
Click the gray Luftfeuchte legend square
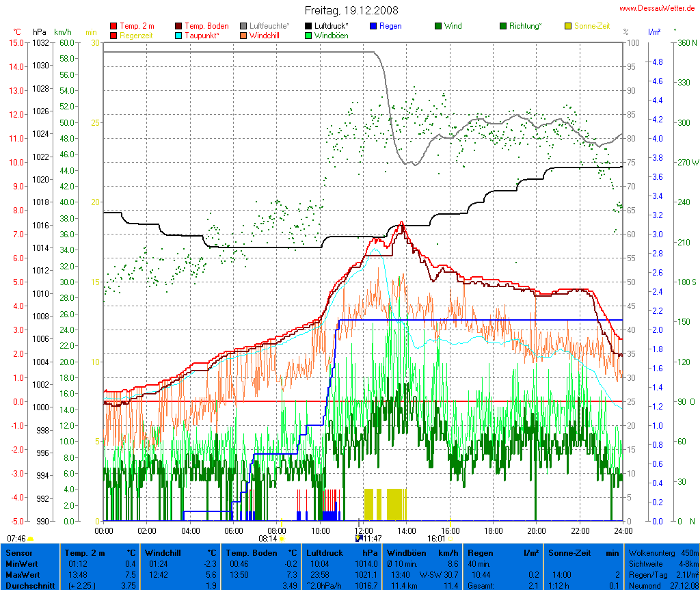[243, 26]
